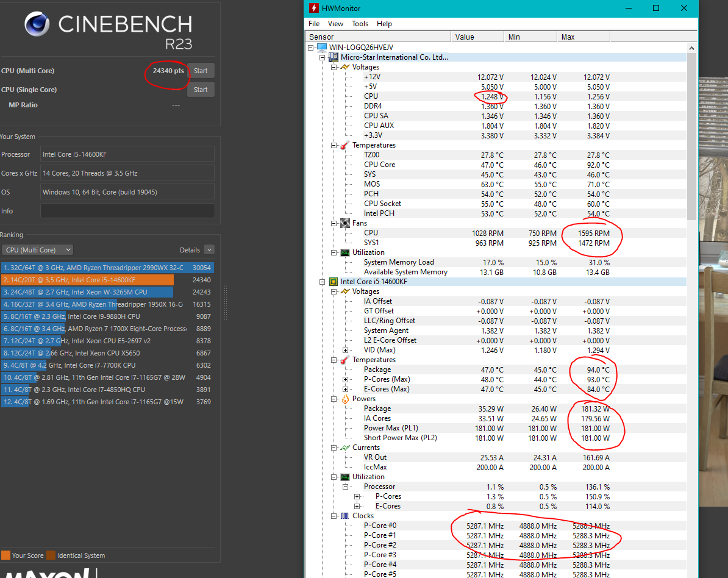Open the CPU (Multi Core) ranking dropdown
728x578 pixels.
[38, 250]
